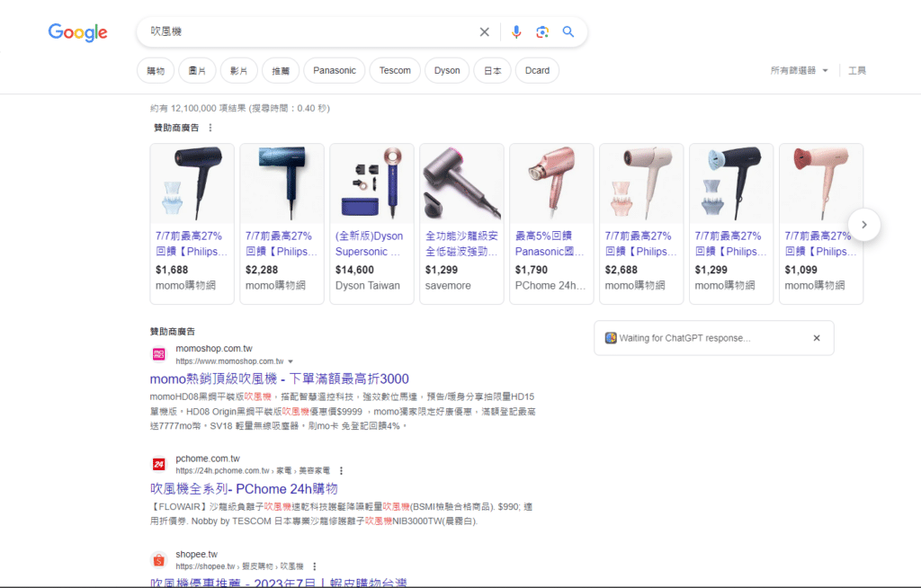Open momo熱銷頂級吹風機 ad result
This screenshot has height=588, width=921.
tap(279, 379)
